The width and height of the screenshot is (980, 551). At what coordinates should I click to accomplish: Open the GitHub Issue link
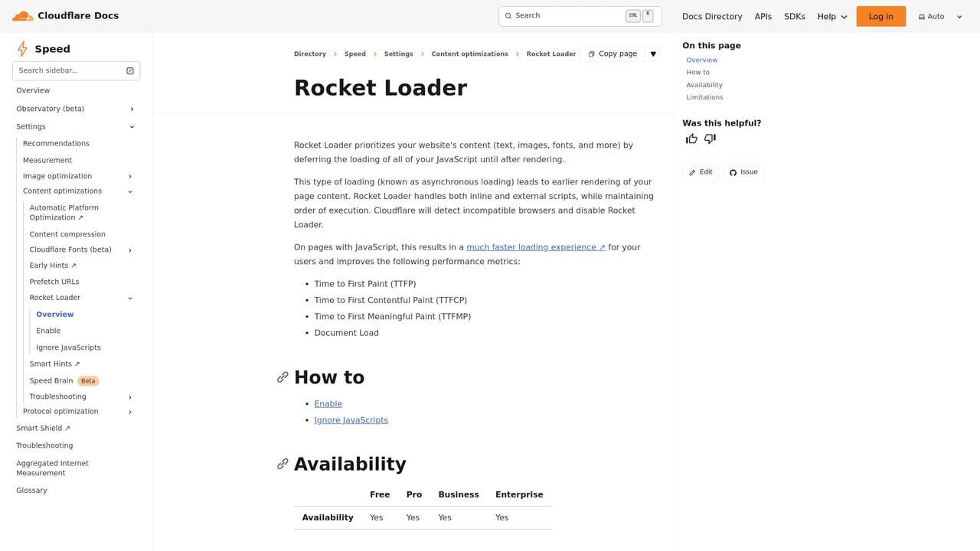click(743, 171)
